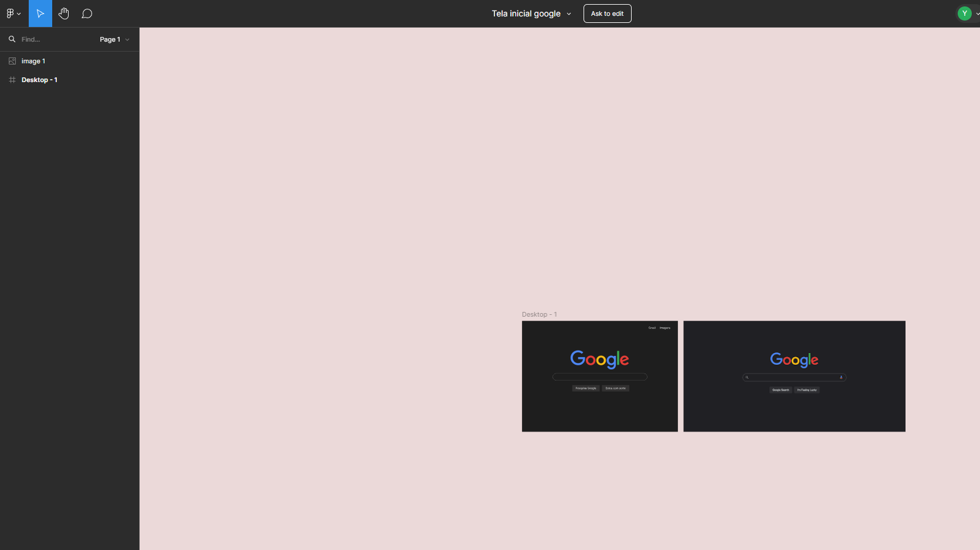The width and height of the screenshot is (980, 550).
Task: Click Google Search button in right image
Action: pos(781,390)
